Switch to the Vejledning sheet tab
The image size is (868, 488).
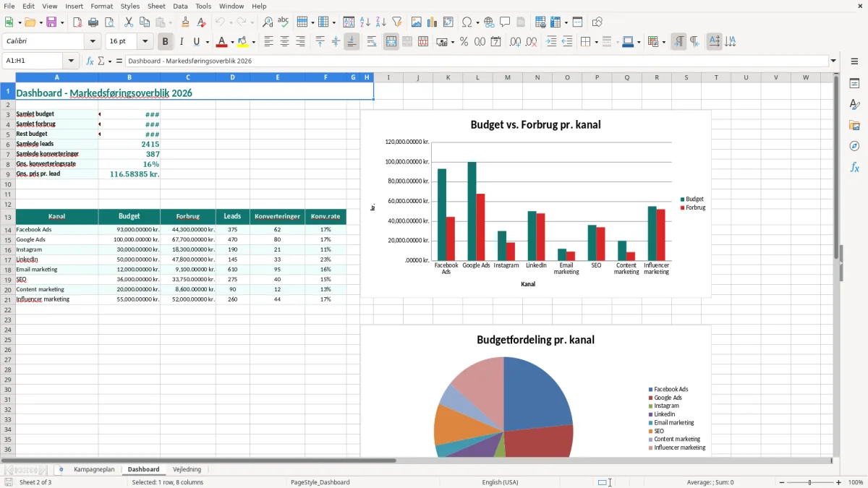click(187, 469)
